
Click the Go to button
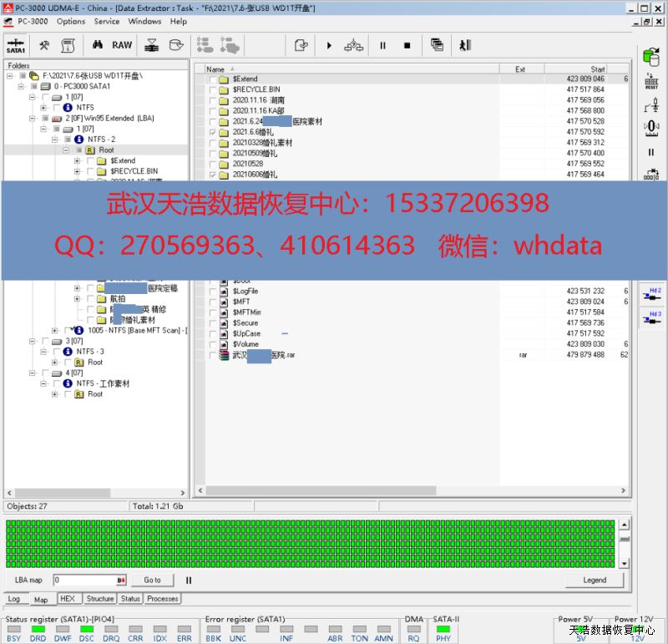coord(152,581)
